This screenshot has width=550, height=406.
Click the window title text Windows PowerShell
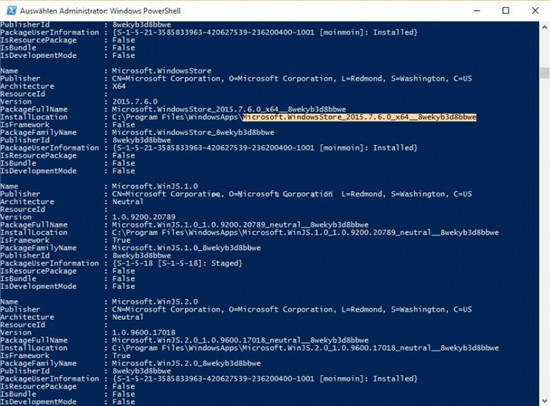(145, 11)
